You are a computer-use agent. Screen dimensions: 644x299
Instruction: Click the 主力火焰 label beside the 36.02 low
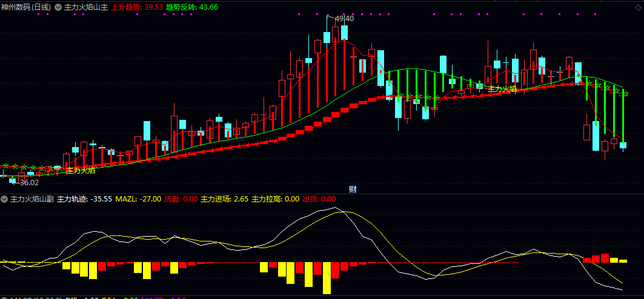(81, 171)
